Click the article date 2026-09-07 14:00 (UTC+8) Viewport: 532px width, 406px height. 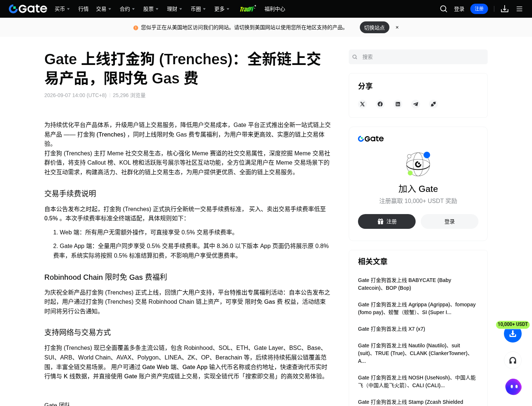[75, 95]
